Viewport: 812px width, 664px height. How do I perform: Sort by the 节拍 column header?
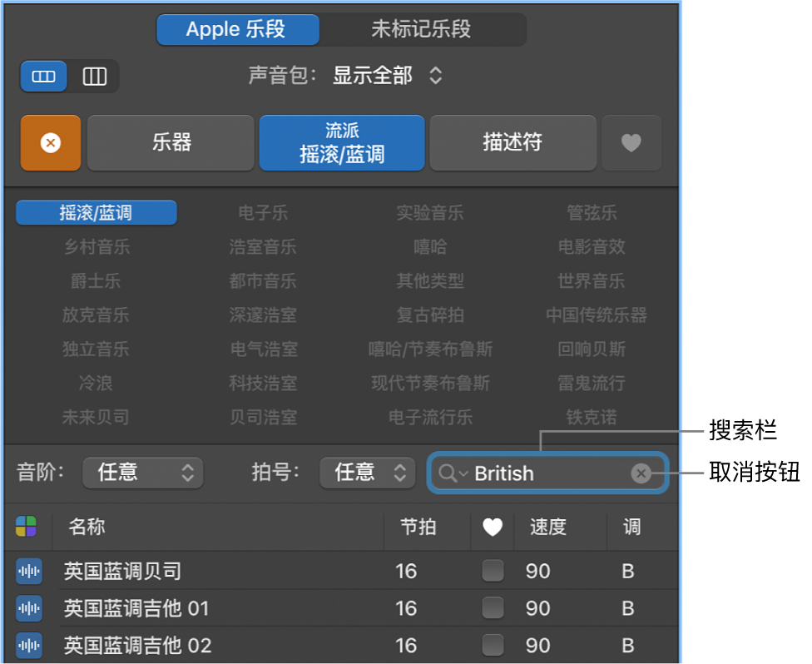pyautogui.click(x=418, y=527)
